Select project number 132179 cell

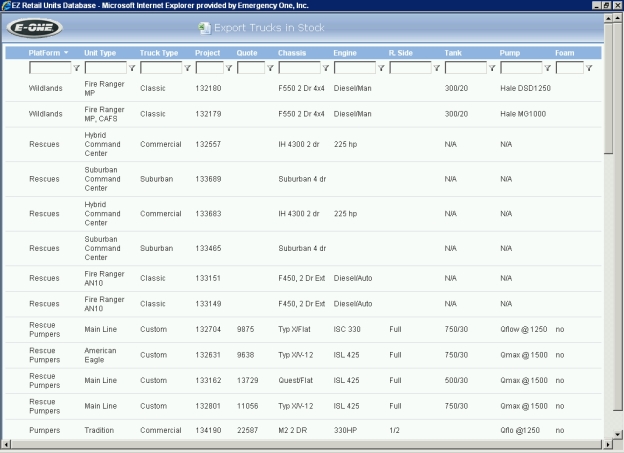point(208,114)
